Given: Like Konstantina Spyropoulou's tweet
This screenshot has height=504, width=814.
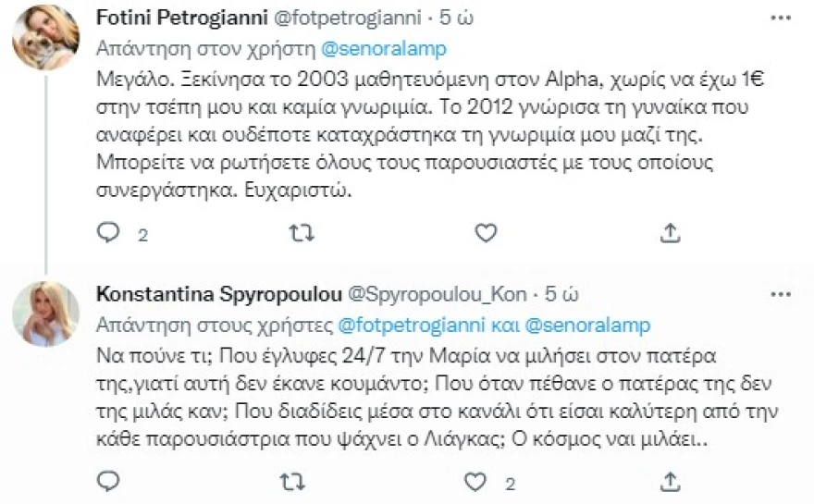Looking at the screenshot, I should pyautogui.click(x=475, y=480).
